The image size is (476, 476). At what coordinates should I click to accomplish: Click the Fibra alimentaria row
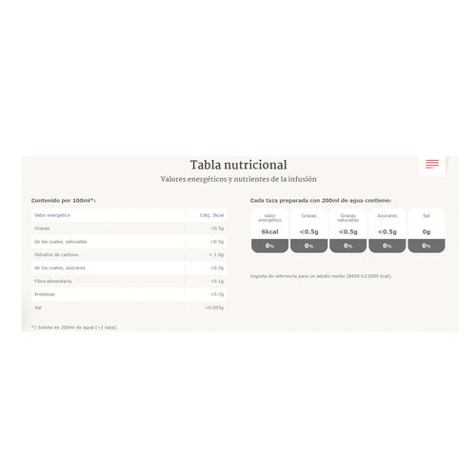pos(129,281)
